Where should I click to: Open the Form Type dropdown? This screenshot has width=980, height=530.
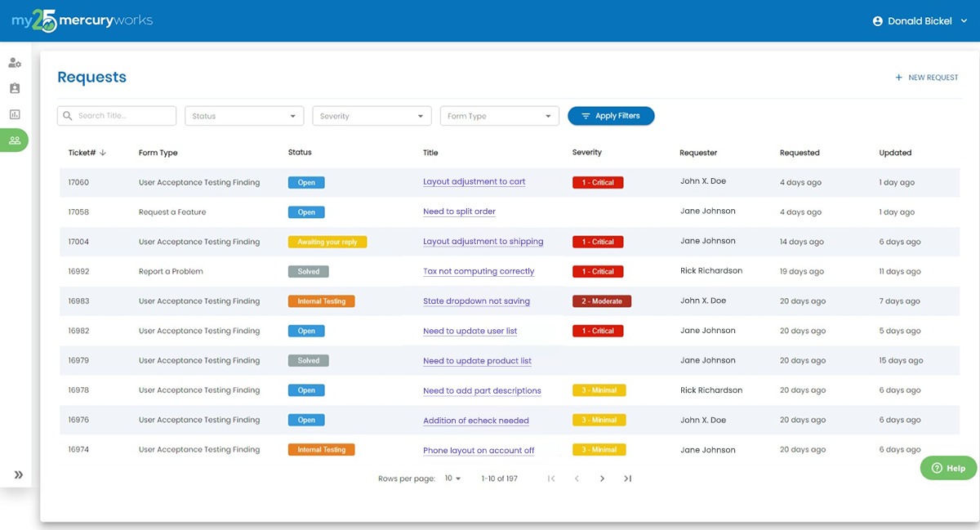tap(499, 115)
